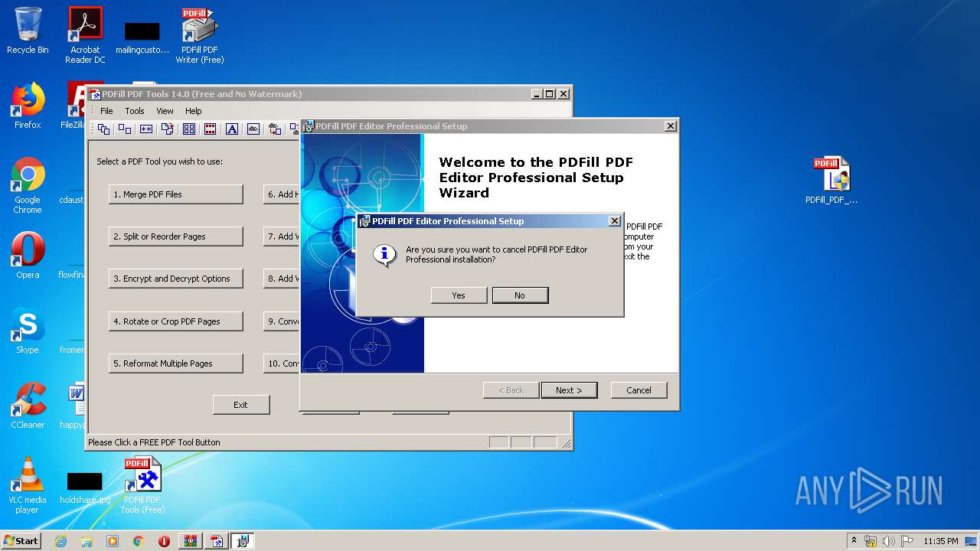Click Exit button in PDFill PDF Tools
The width and height of the screenshot is (980, 551).
[x=241, y=405]
